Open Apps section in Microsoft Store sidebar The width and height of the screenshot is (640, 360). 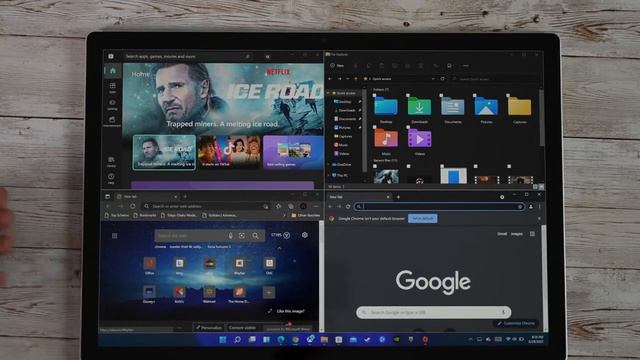112,87
